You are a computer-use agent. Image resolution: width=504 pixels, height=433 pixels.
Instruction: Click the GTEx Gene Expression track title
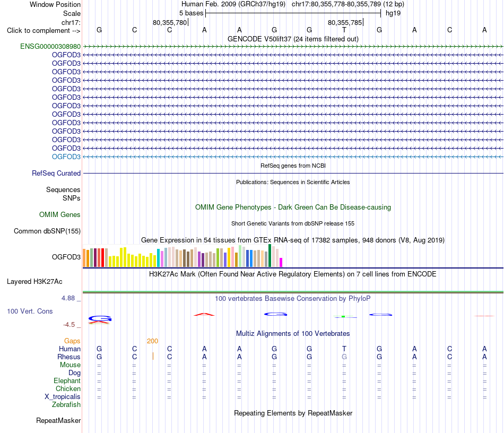click(x=293, y=240)
